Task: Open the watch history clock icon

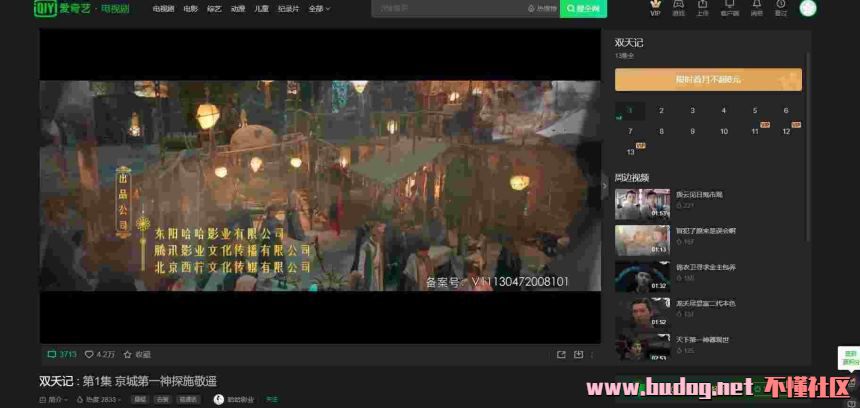Action: point(781,8)
